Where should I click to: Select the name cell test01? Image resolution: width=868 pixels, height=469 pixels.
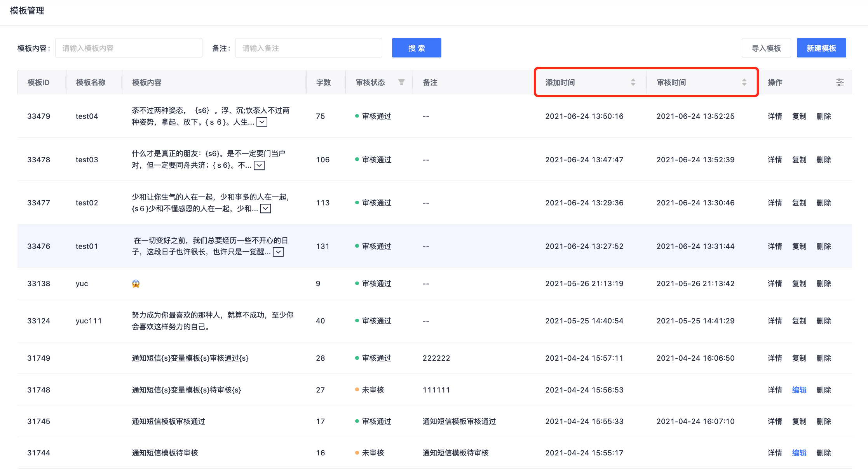click(x=87, y=246)
